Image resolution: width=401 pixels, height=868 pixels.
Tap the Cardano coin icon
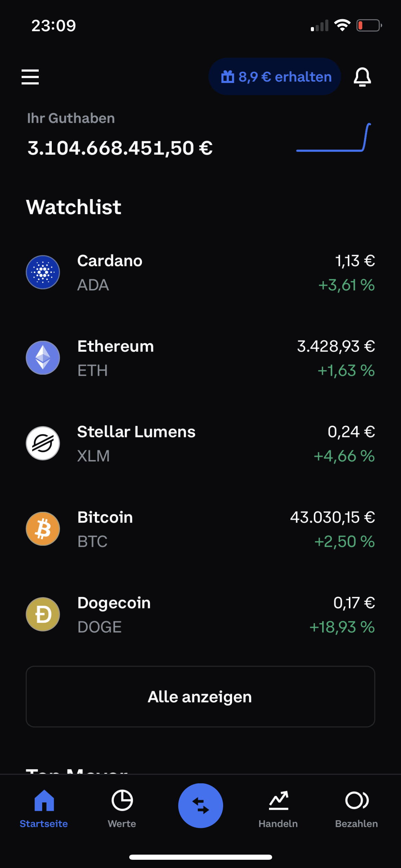tap(43, 272)
